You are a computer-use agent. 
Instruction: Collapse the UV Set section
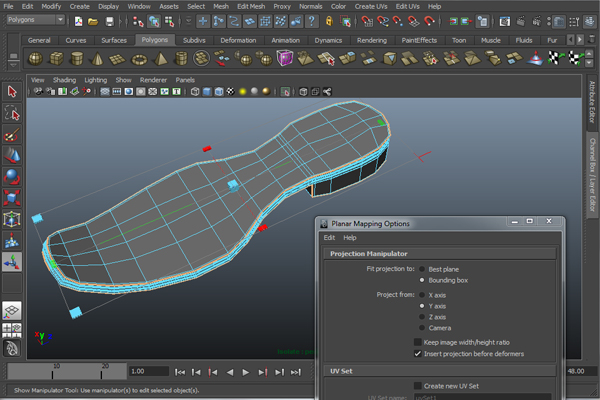click(x=440, y=371)
